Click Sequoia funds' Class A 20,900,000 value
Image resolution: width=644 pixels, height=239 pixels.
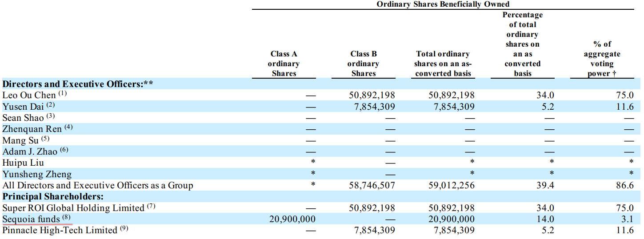coord(292,219)
